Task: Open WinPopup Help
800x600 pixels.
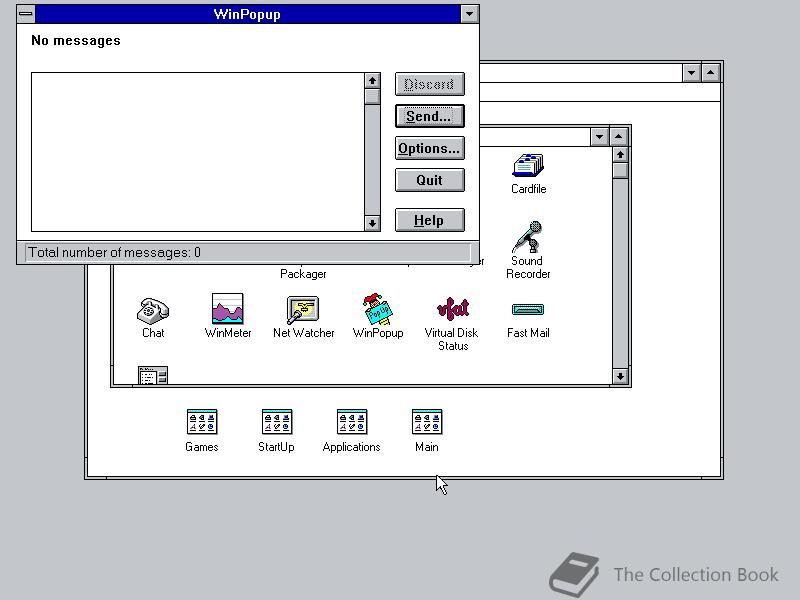Action: (429, 219)
